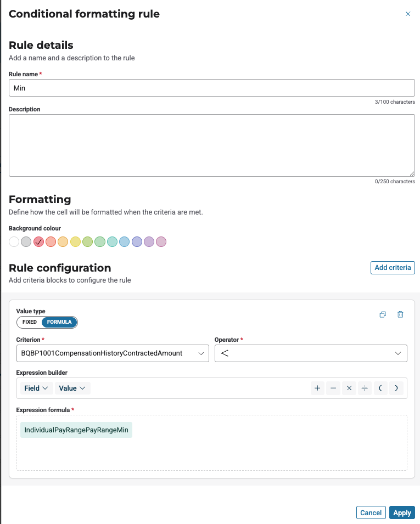Apply the formatting rule
The width and height of the screenshot is (420, 524).
click(x=402, y=512)
